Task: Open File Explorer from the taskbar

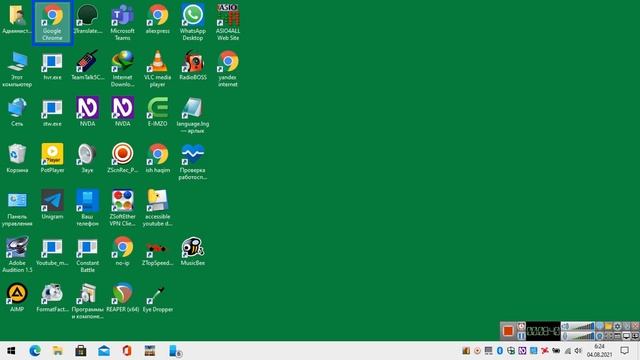Action: tap(58, 351)
